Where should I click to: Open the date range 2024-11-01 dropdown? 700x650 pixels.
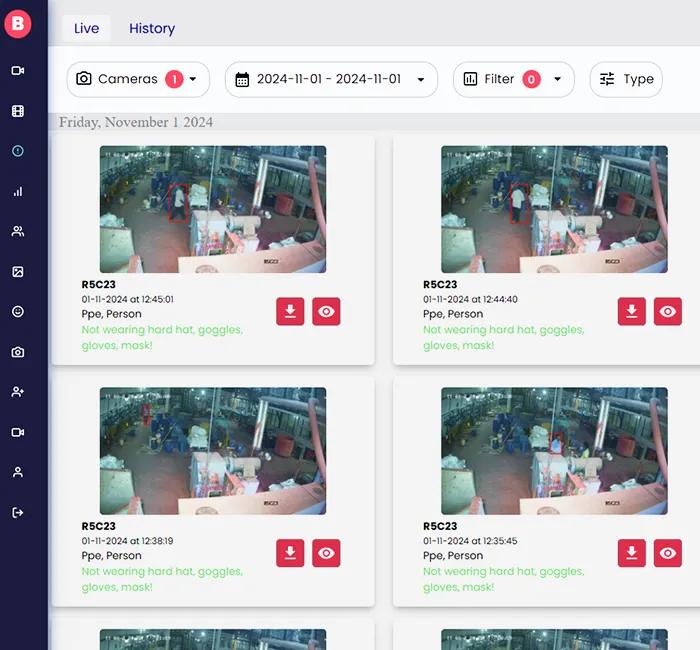[331, 79]
